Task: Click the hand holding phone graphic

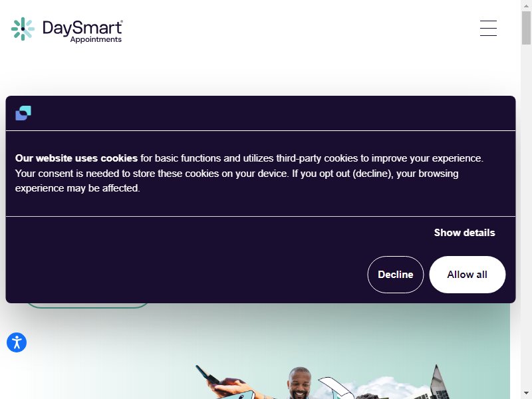Action: coord(227,383)
